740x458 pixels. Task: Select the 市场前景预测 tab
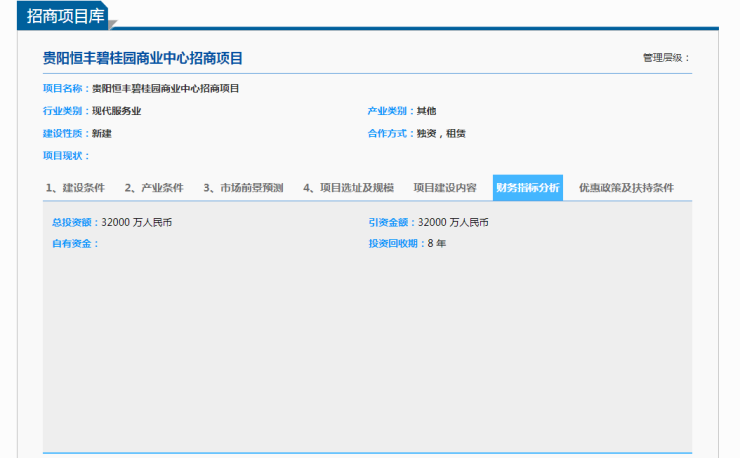pyautogui.click(x=243, y=188)
